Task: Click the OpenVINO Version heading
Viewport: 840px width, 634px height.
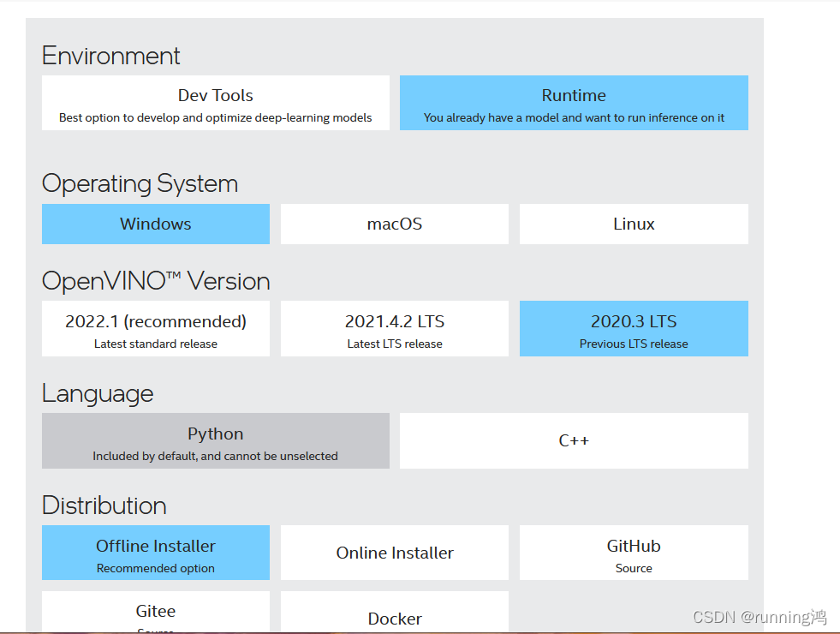Action: pos(156,281)
